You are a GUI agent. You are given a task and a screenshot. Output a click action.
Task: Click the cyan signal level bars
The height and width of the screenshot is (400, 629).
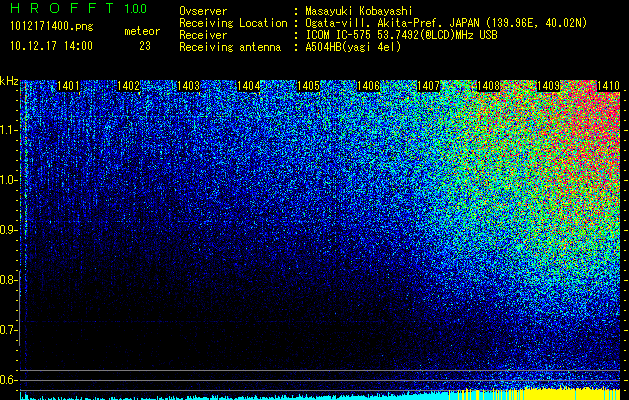click(234, 397)
